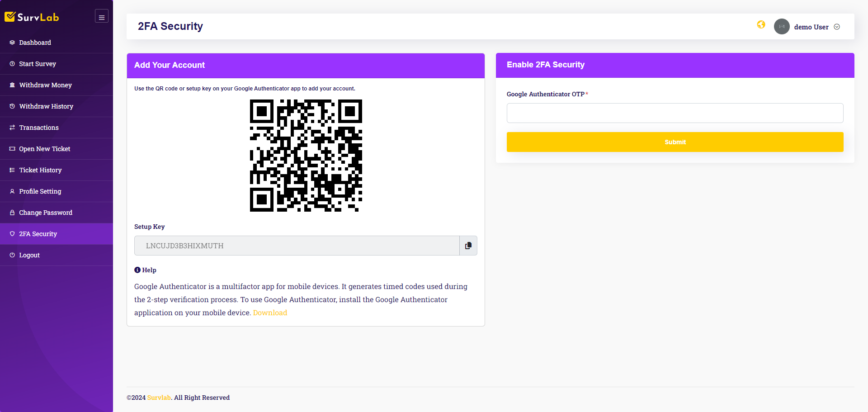The width and height of the screenshot is (868, 412).
Task: Open the language globe icon in header
Action: pos(761,25)
